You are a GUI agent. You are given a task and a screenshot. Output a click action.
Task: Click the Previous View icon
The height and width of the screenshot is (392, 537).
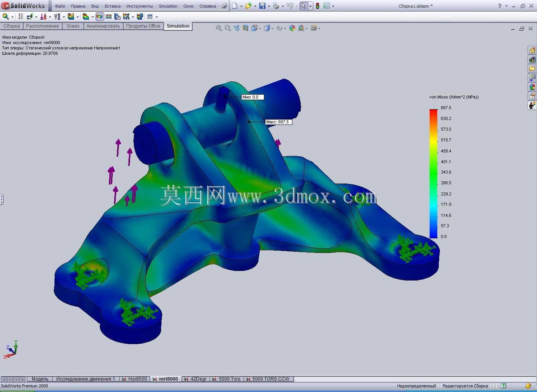click(236, 28)
